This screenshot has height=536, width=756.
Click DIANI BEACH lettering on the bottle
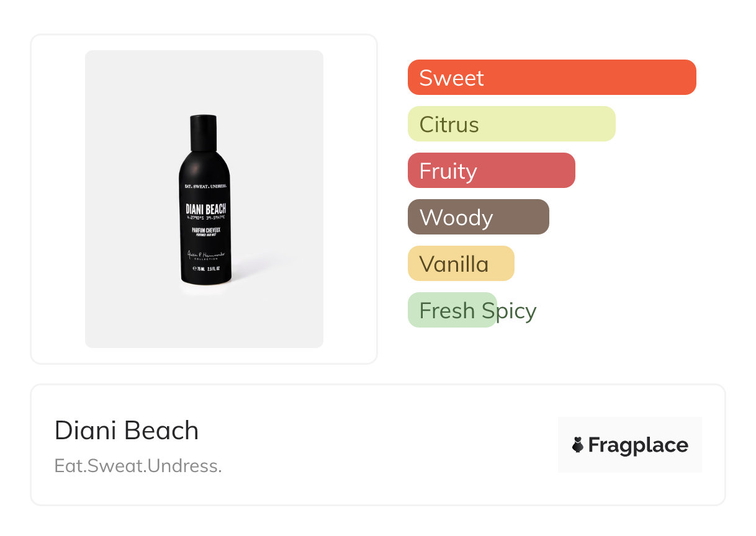205,208
